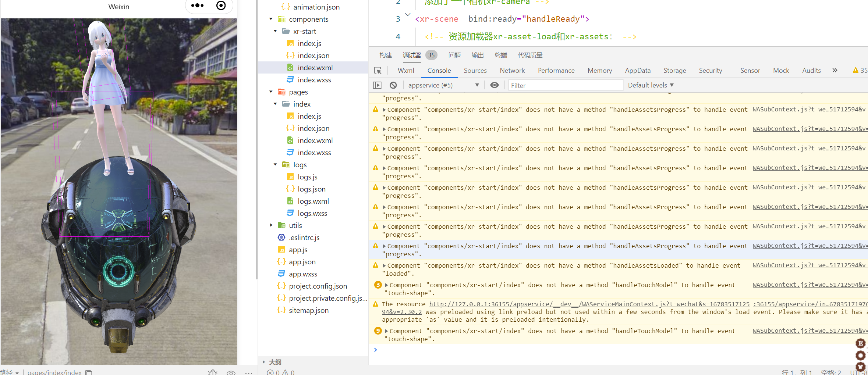Image resolution: width=868 pixels, height=375 pixels.
Task: Switch to the 代码质量 tab
Action: [x=530, y=55]
